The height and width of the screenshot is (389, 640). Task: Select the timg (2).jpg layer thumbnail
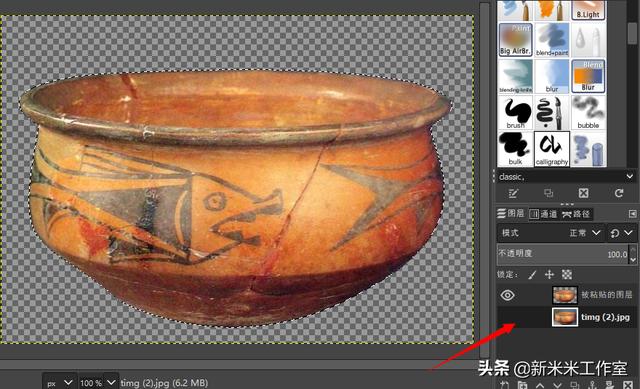(x=565, y=318)
